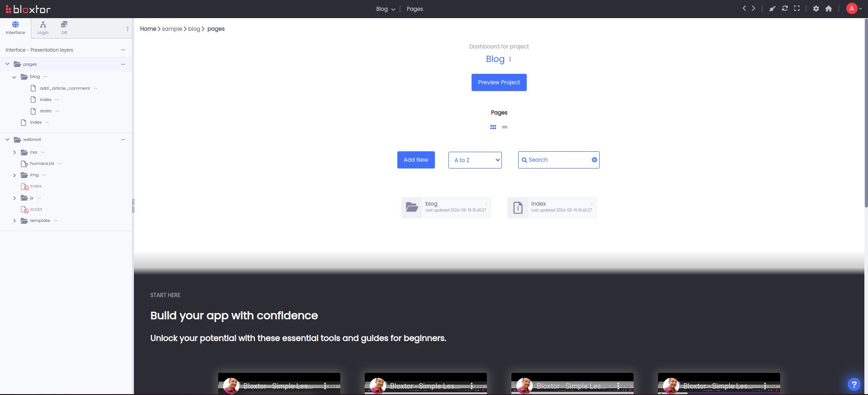Open template folder options dots
Viewport: 868px width, 395px height.
[x=56, y=221]
